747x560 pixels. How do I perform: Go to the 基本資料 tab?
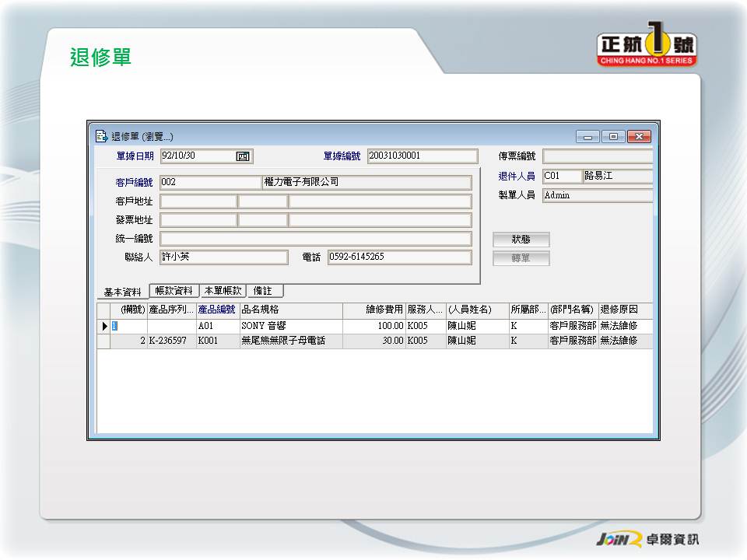[123, 292]
